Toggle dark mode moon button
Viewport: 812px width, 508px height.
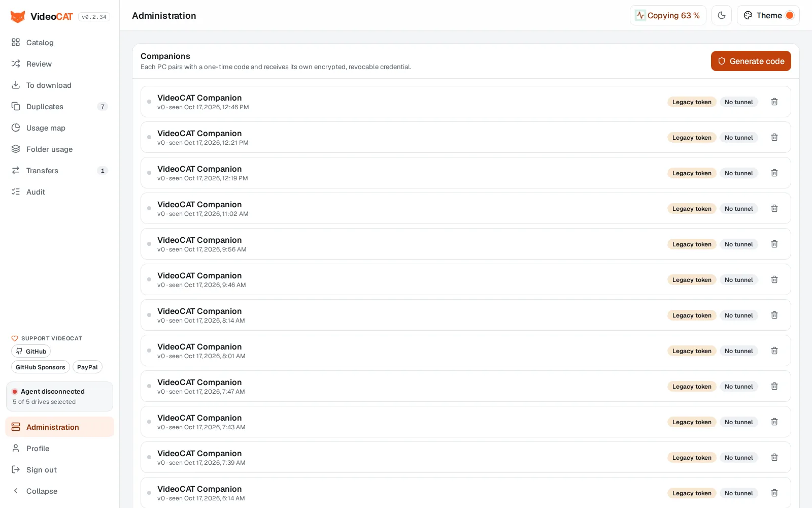pos(722,15)
